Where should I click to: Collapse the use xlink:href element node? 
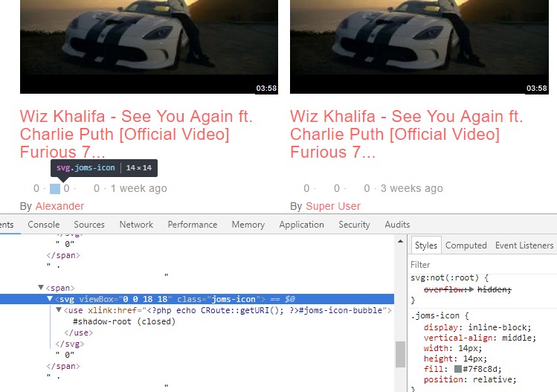pos(59,310)
